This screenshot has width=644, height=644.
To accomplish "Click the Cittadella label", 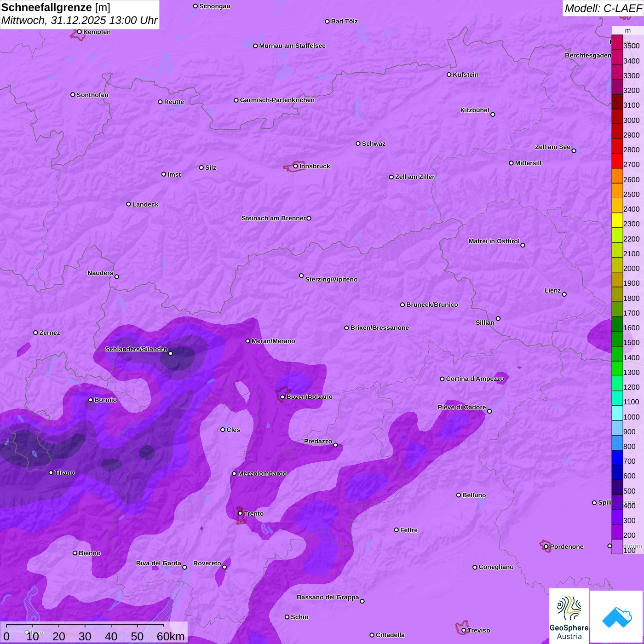I will click(x=390, y=635).
